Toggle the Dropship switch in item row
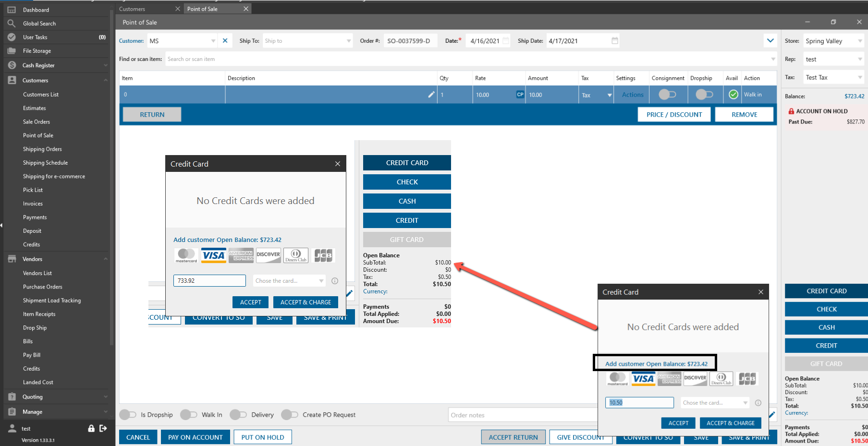 point(704,95)
